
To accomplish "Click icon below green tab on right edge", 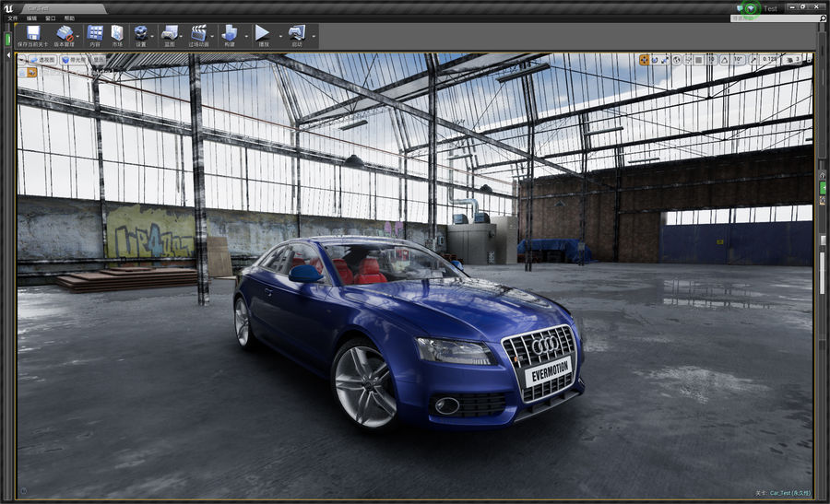I will click(x=822, y=201).
